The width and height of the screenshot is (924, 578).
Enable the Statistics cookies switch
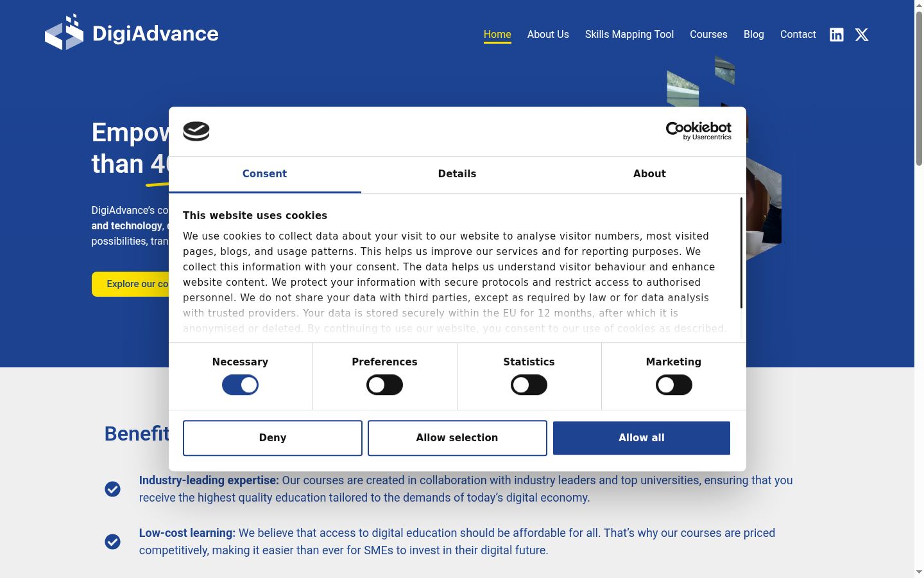click(x=529, y=385)
